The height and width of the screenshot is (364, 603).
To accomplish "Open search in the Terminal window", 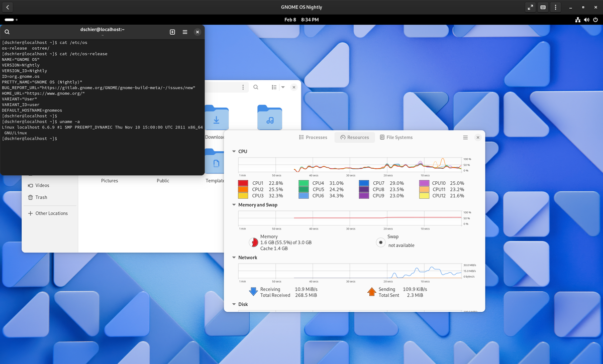I will [7, 31].
